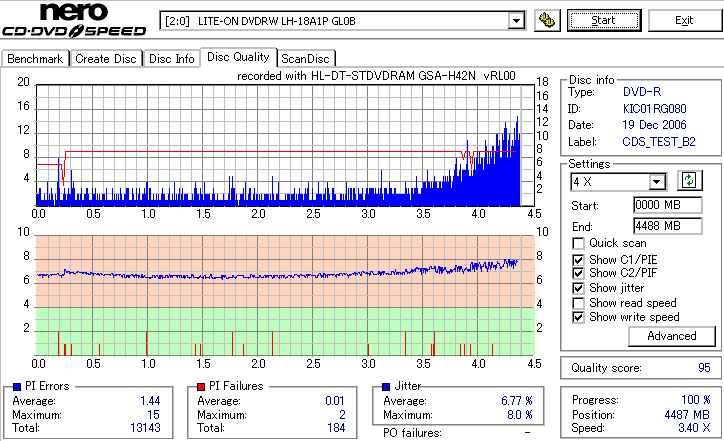
Task: Click the PI Errors total 13143
Action: pyautogui.click(x=145, y=428)
